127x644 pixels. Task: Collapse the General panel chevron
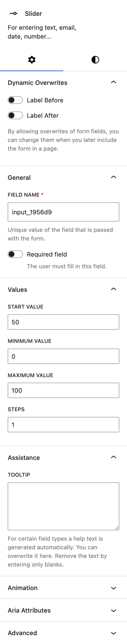coord(114,177)
